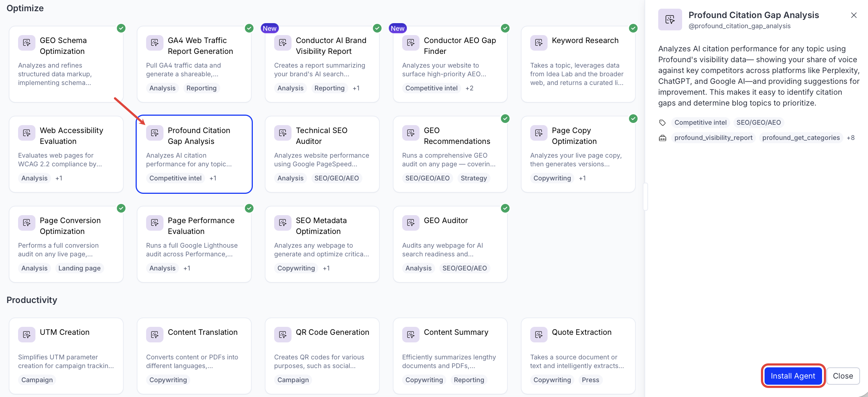The height and width of the screenshot is (397, 868).
Task: Expand the +1 tags on Page Copy Optimization
Action: [x=582, y=178]
